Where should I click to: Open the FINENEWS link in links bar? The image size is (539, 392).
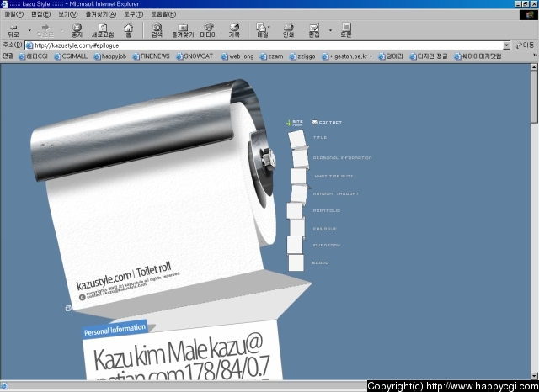[151, 56]
